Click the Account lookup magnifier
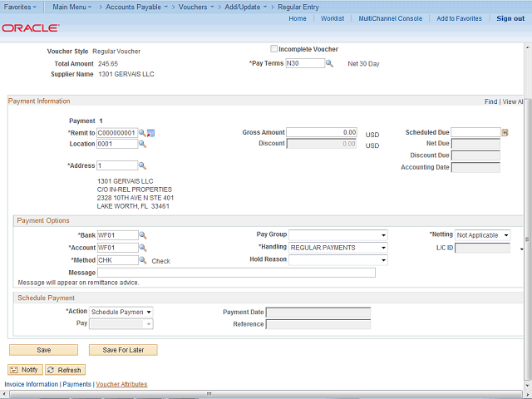Viewport: 532px width, 399px height. click(x=142, y=248)
